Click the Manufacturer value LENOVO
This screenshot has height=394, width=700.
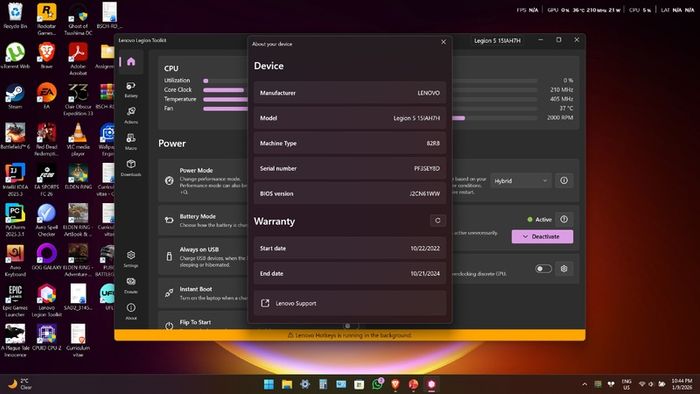coord(429,93)
